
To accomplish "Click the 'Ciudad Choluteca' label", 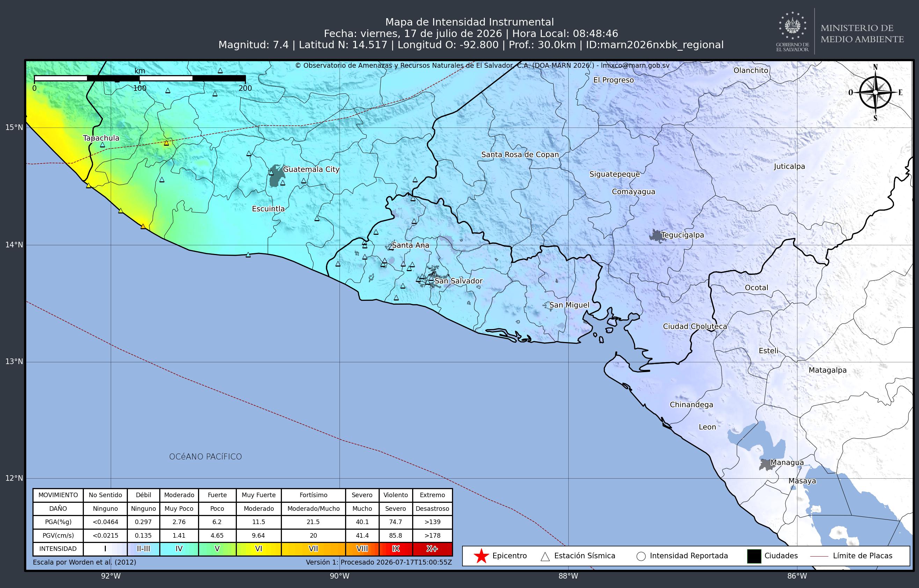I will (x=695, y=326).
